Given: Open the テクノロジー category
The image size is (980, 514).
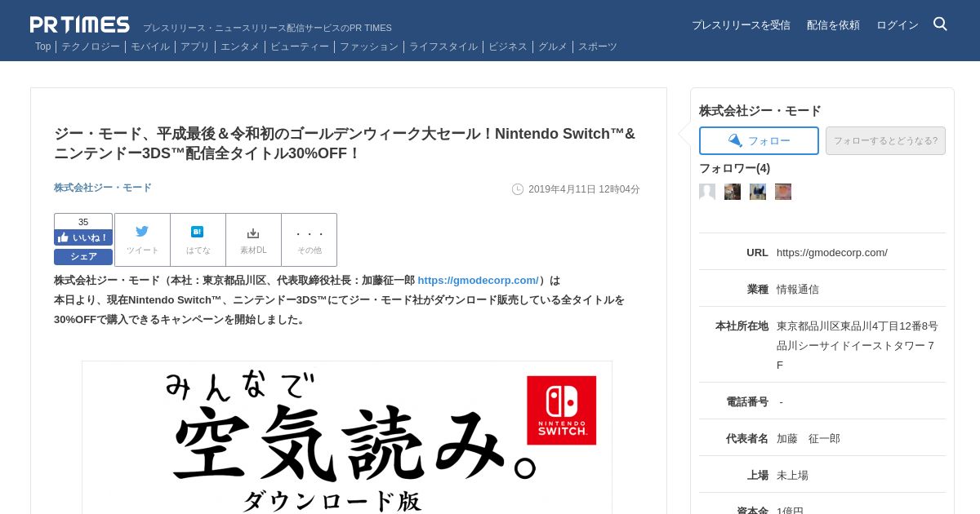Looking at the screenshot, I should pos(91,47).
